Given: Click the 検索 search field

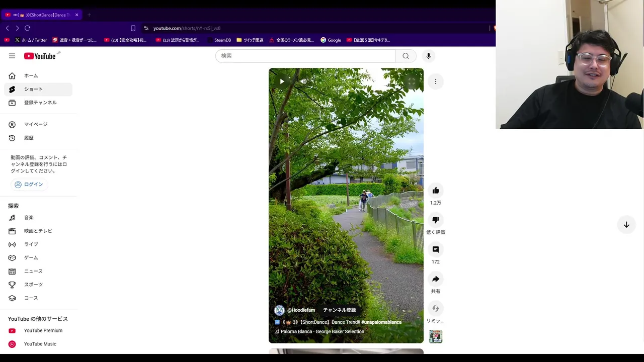Looking at the screenshot, I should 305,56.
